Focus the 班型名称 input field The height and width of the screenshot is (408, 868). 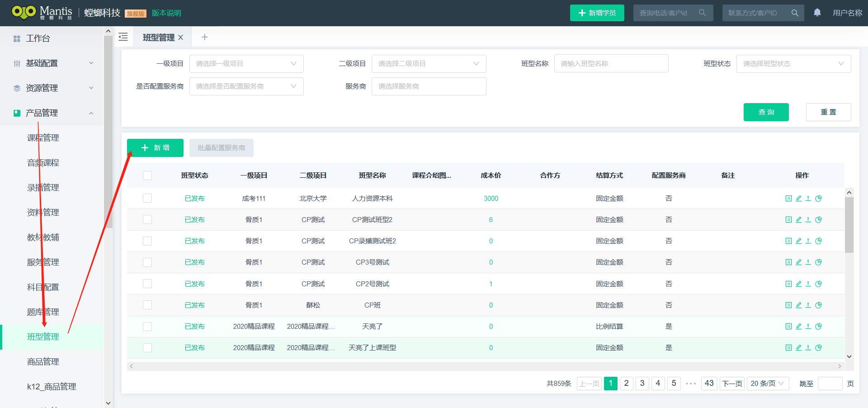[x=611, y=64]
